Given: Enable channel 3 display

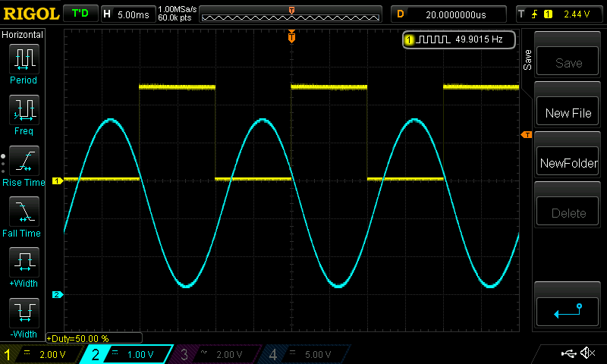Looking at the screenshot, I should pos(217,354).
